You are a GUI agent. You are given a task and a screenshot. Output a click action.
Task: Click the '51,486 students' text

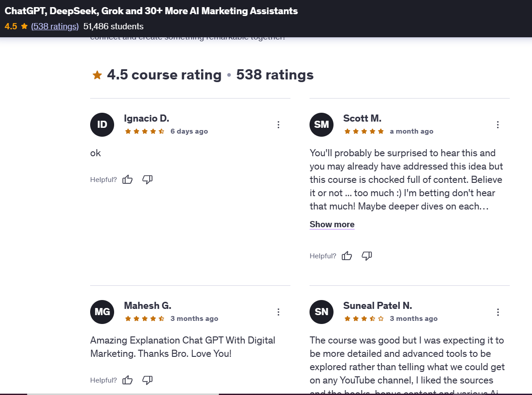(x=113, y=27)
